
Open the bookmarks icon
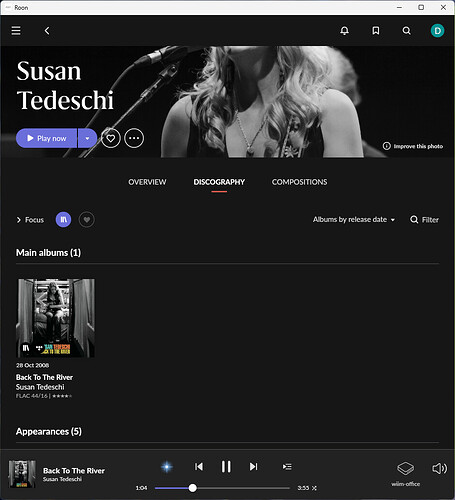(x=376, y=31)
